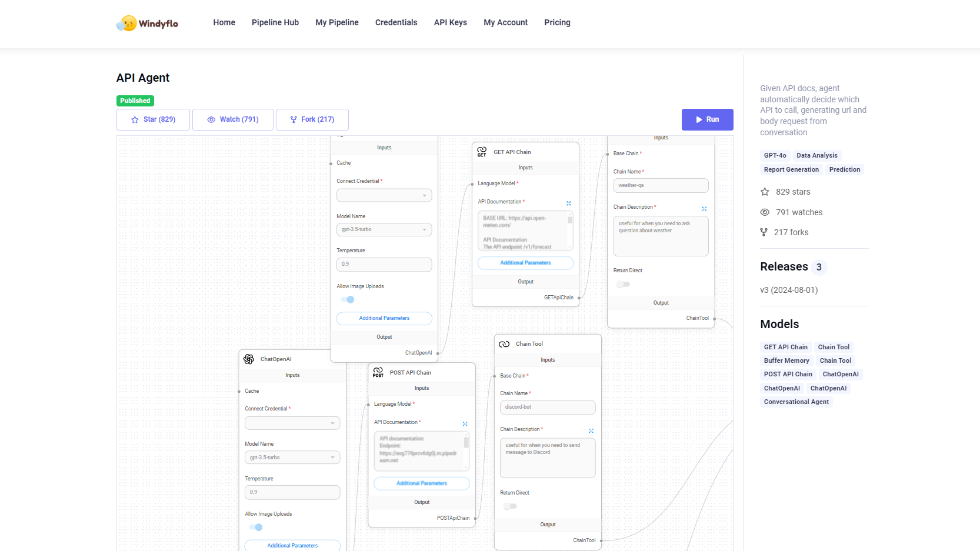
Task: Click the eye icon beside 791 watches
Action: pos(765,212)
